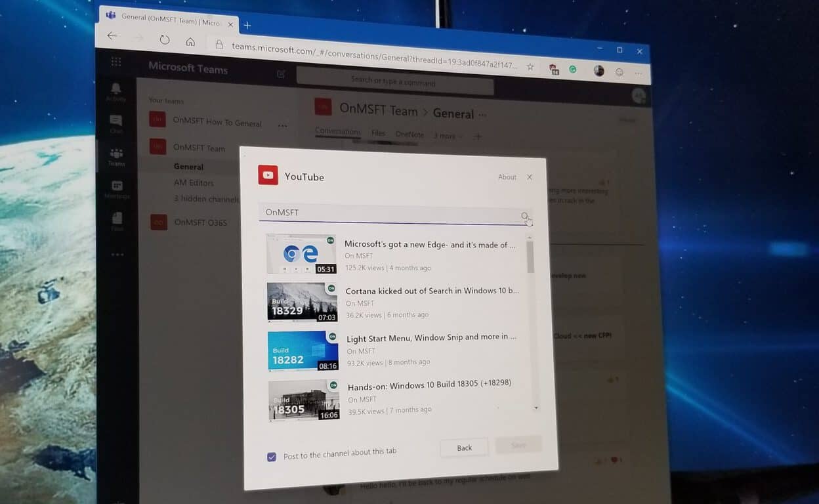Open Chat in the Teams left rail
The image size is (819, 504).
pos(116,123)
